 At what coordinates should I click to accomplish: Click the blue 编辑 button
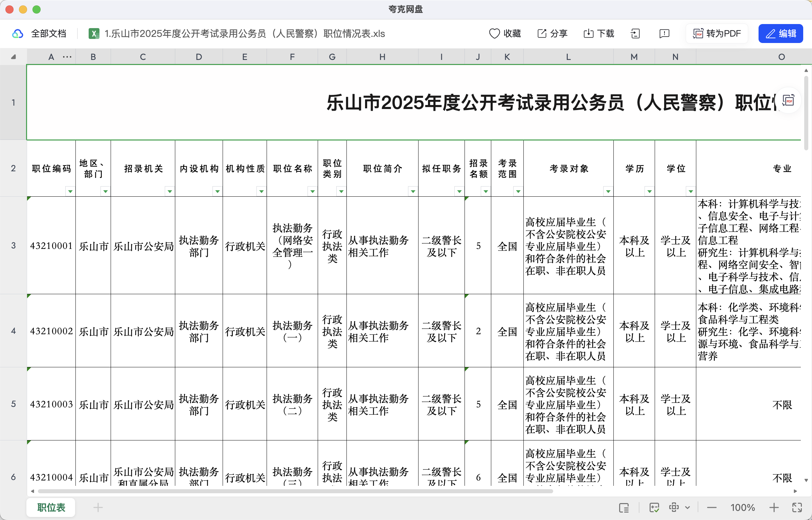point(781,33)
